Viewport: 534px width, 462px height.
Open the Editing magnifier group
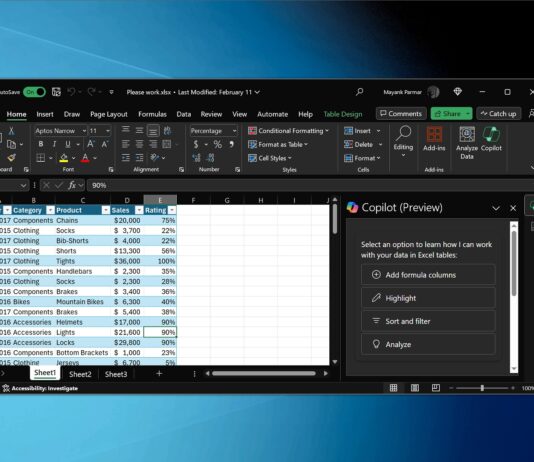403,141
